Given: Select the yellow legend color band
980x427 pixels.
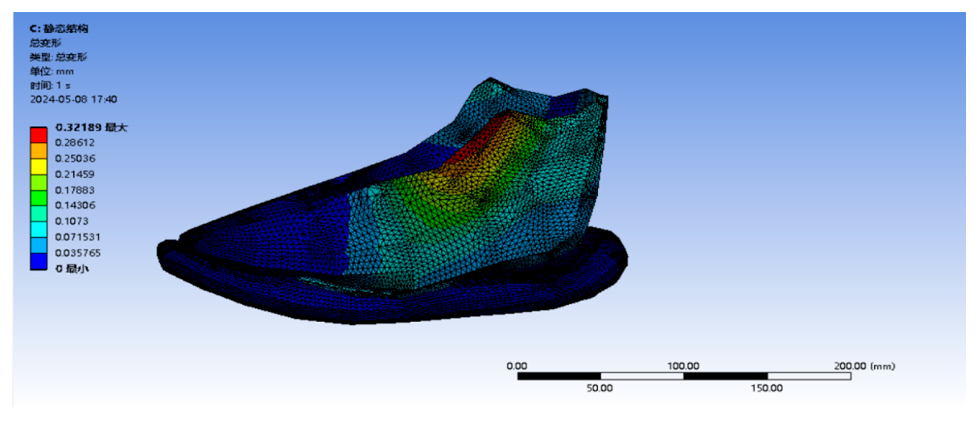Looking at the screenshot, I should pyautogui.click(x=39, y=166).
